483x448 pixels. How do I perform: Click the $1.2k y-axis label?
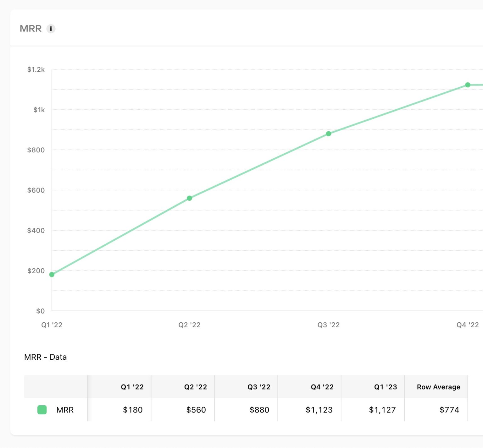point(36,70)
